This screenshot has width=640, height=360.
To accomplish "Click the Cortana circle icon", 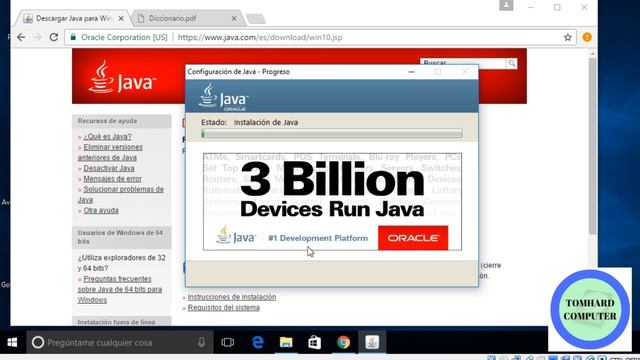I will coord(38,342).
